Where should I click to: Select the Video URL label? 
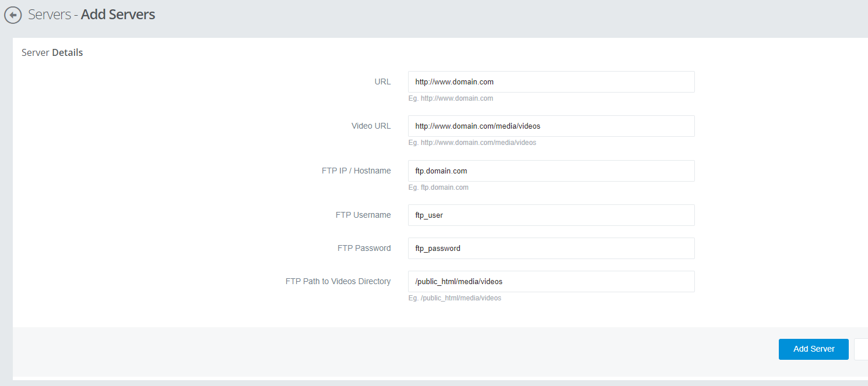coord(371,126)
